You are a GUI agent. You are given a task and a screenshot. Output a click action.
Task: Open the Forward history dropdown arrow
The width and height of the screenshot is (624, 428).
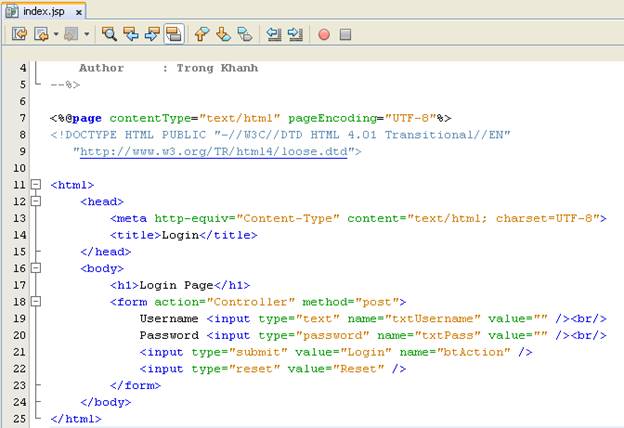click(86, 34)
